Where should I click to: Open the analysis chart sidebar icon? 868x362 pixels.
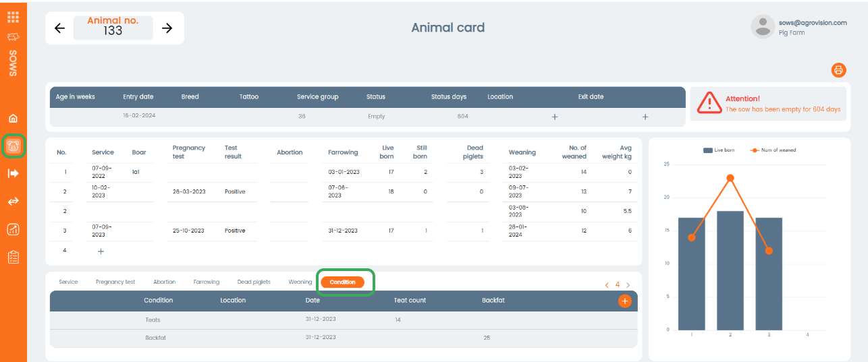(x=13, y=229)
